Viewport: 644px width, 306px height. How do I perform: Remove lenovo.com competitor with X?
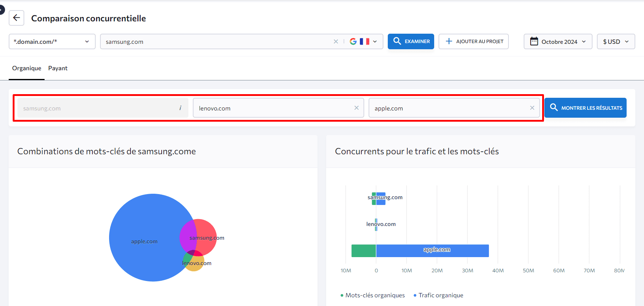click(x=357, y=108)
